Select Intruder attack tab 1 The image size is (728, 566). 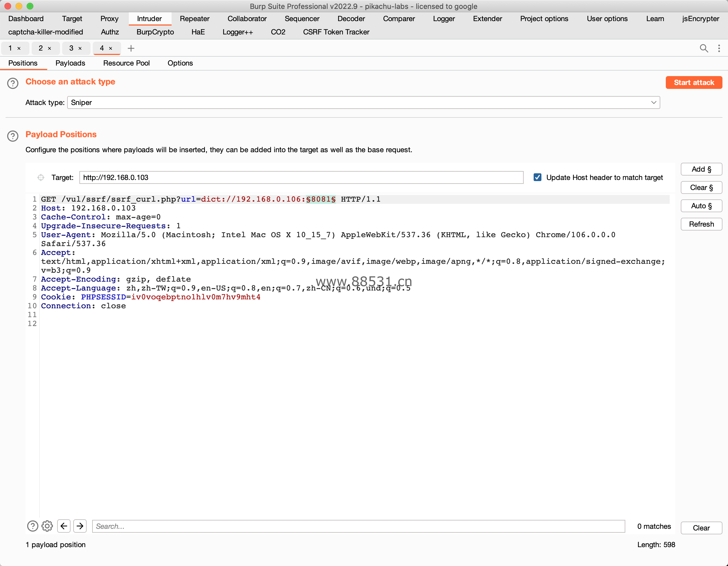tap(10, 48)
